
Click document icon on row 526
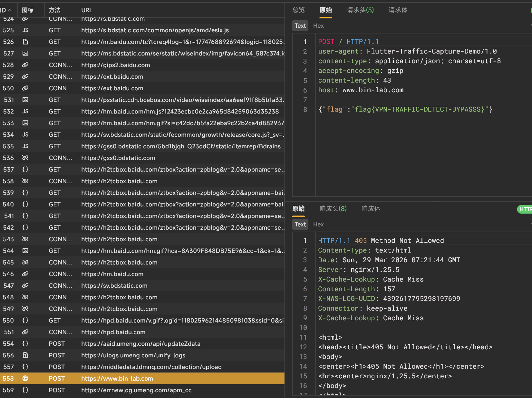coord(25,42)
